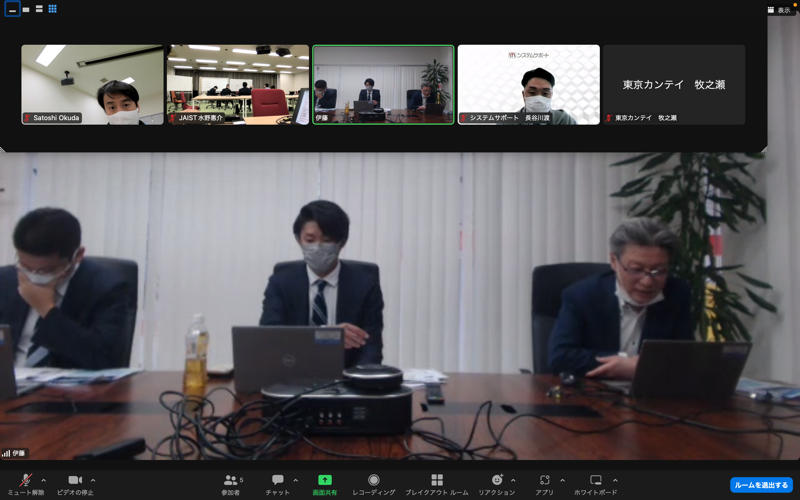Select 伊藤 active speaker thumbnail
The image size is (800, 500).
[x=383, y=85]
